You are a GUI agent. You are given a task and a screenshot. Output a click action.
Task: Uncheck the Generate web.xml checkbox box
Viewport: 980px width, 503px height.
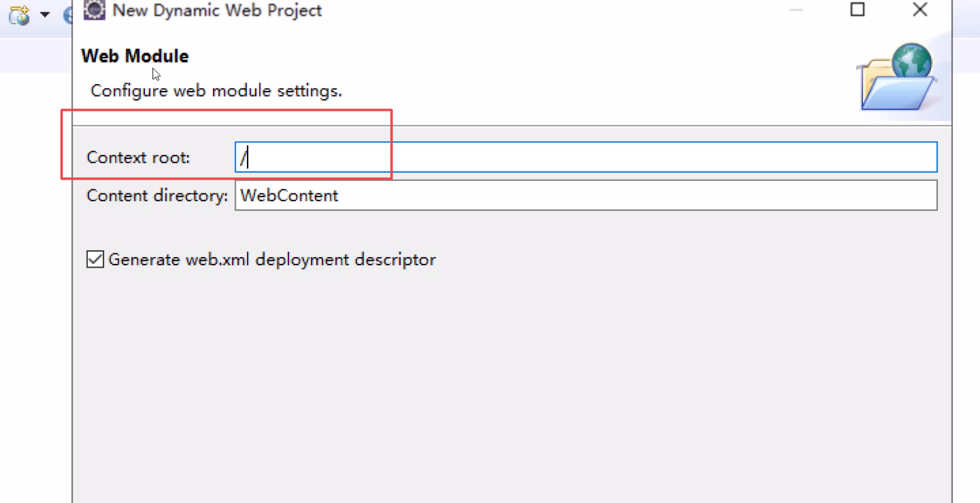(95, 259)
